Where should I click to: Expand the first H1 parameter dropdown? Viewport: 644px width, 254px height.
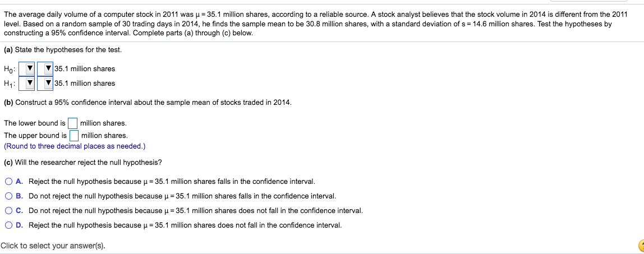27,84
